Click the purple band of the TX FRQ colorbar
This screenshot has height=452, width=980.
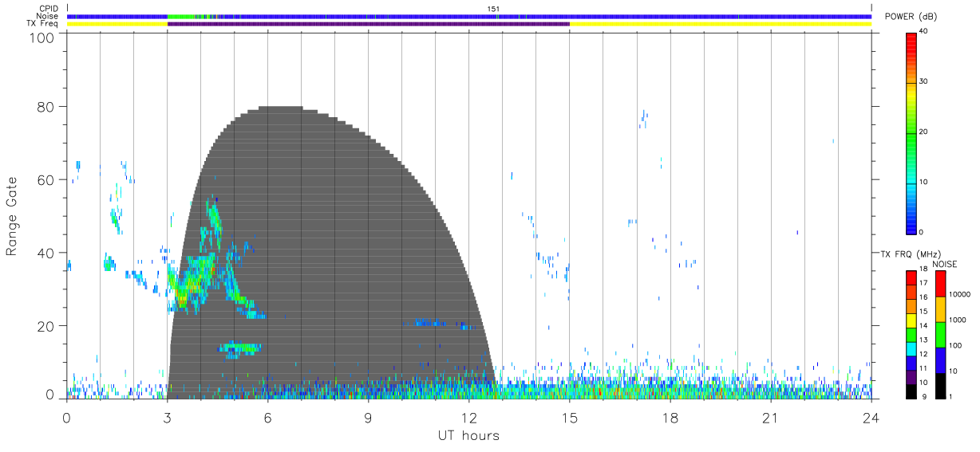point(911,377)
